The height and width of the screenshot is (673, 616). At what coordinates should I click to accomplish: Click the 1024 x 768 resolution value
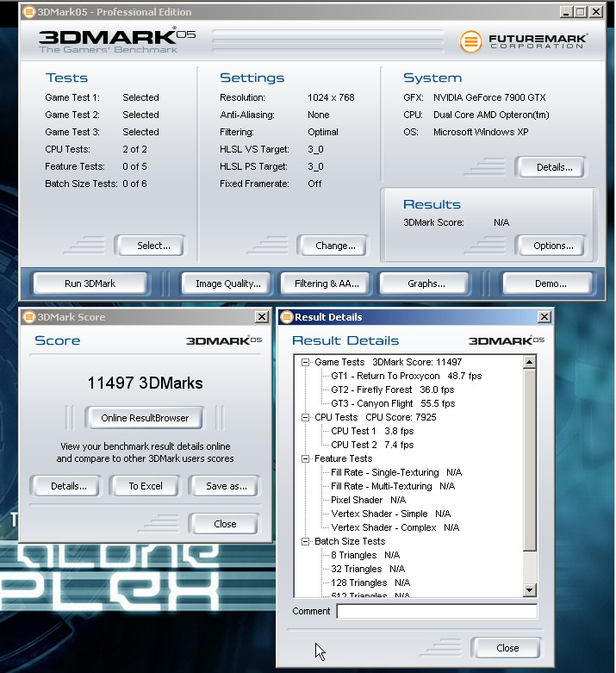coord(331,97)
